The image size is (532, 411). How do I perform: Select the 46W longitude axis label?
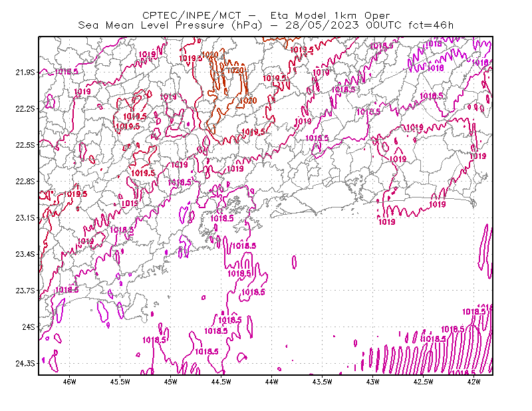pos(70,382)
